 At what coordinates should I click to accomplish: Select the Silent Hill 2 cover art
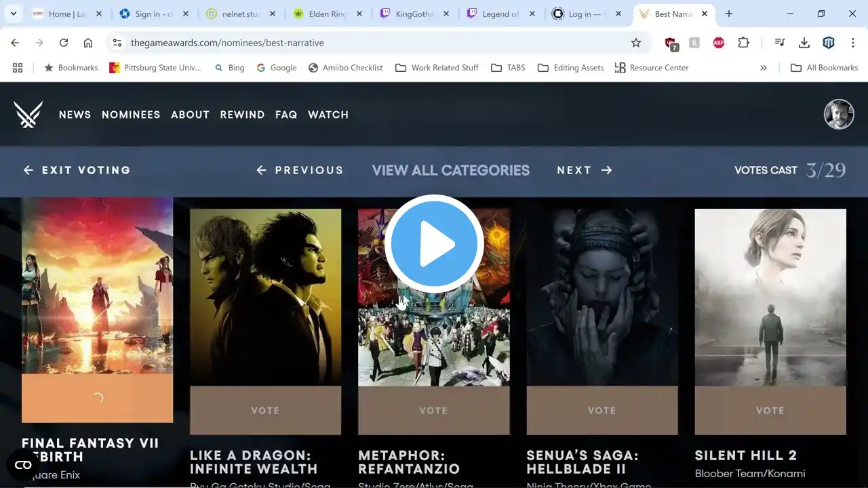770,298
